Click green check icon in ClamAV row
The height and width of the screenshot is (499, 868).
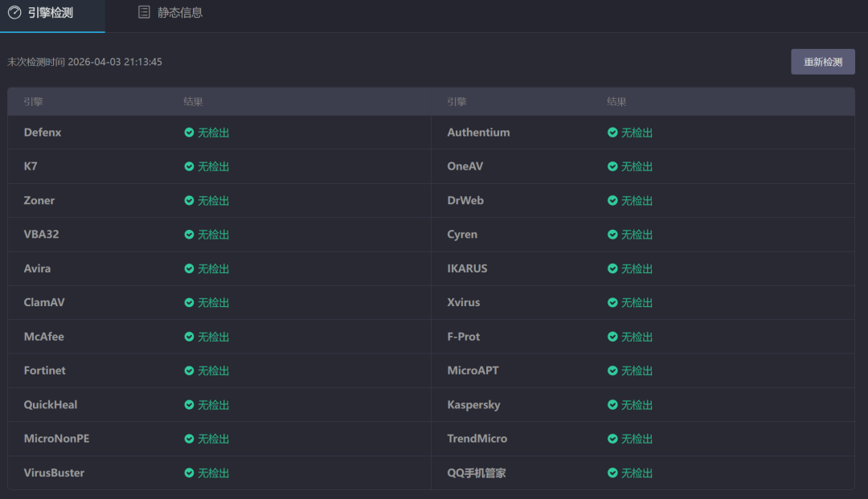(x=189, y=303)
